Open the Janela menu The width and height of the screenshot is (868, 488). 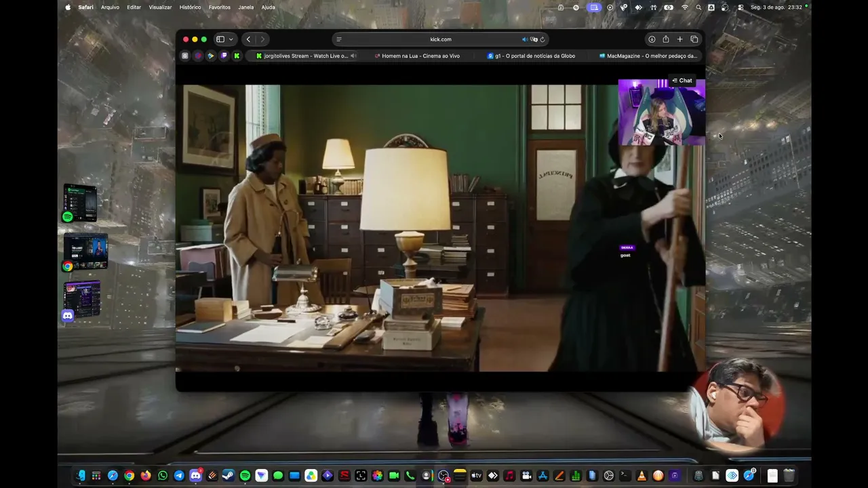[246, 7]
